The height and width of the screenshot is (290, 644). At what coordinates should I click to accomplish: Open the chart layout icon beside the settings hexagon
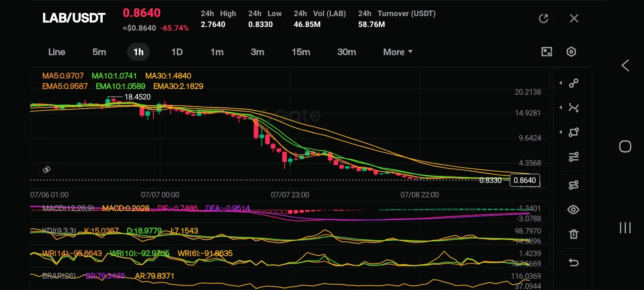[547, 52]
